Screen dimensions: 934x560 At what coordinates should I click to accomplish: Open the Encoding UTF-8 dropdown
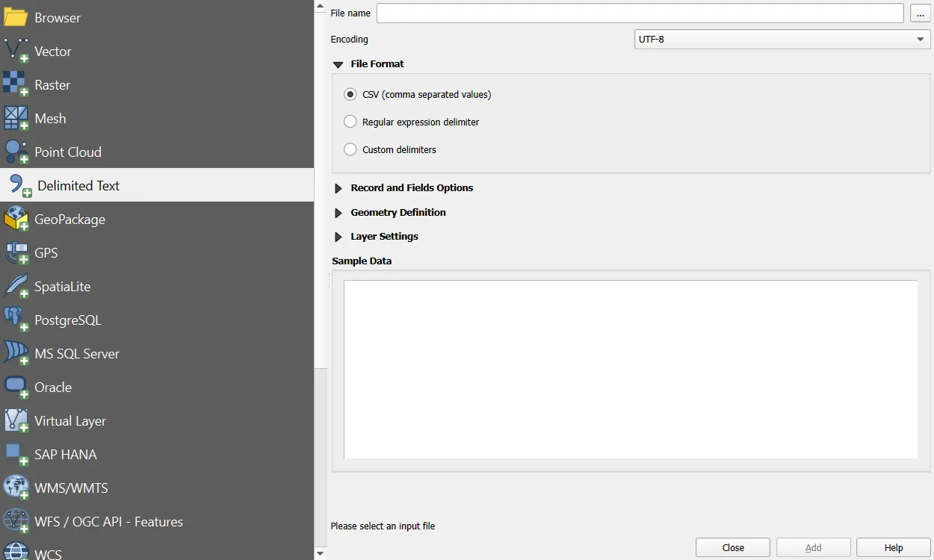[782, 39]
